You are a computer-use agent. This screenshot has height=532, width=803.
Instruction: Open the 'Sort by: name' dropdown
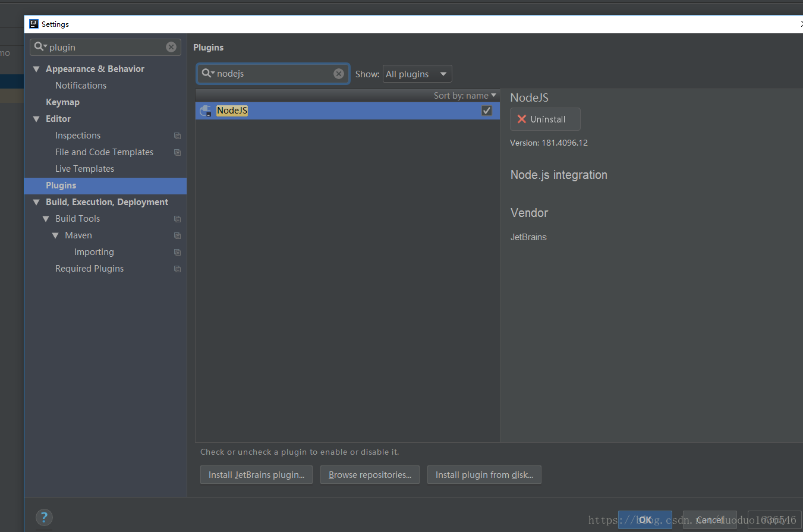[x=465, y=95]
